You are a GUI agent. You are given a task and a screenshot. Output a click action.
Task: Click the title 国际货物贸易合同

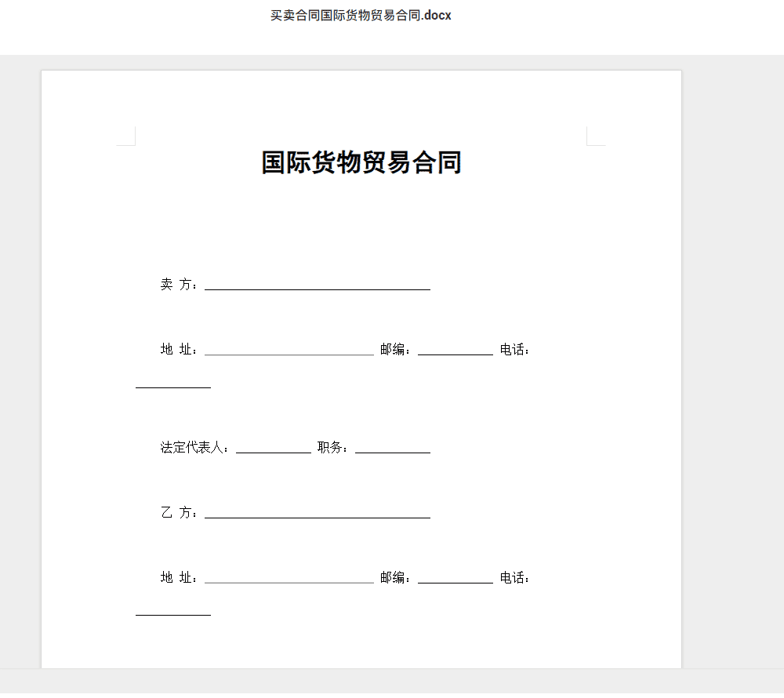pos(361,162)
